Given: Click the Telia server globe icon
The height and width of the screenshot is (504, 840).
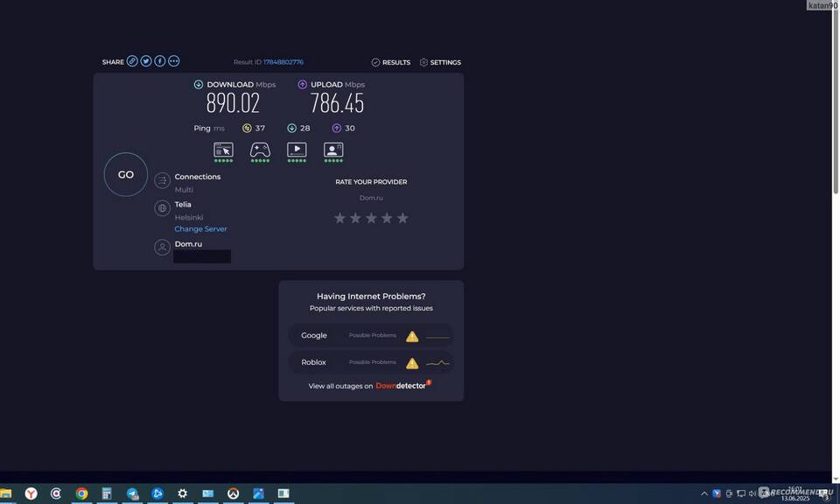Looking at the screenshot, I should click(163, 208).
